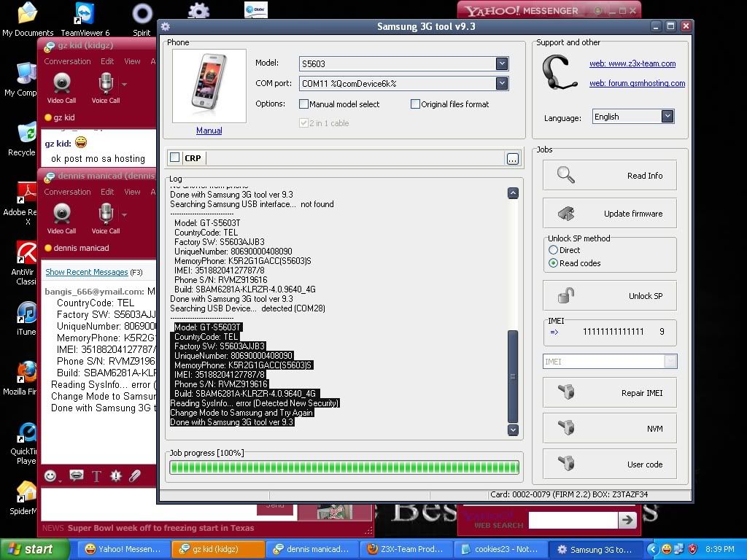747x560 pixels.
Task: Click the text format T icon
Action: [96, 476]
